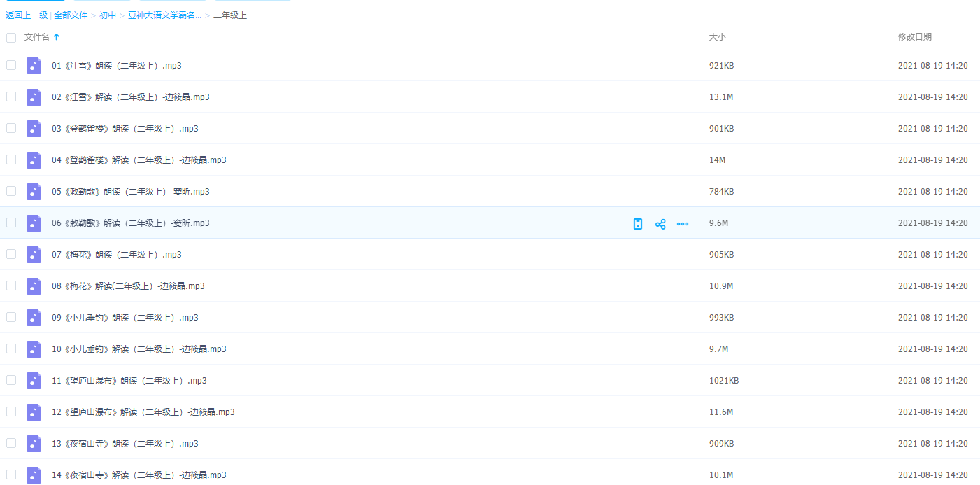Viewport: 980px width, 485px height.
Task: Click 返回上一级 link
Action: click(x=27, y=15)
